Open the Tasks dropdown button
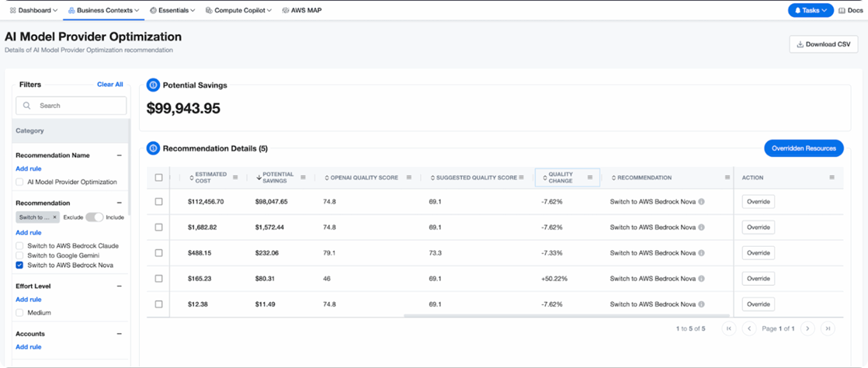 tap(811, 10)
